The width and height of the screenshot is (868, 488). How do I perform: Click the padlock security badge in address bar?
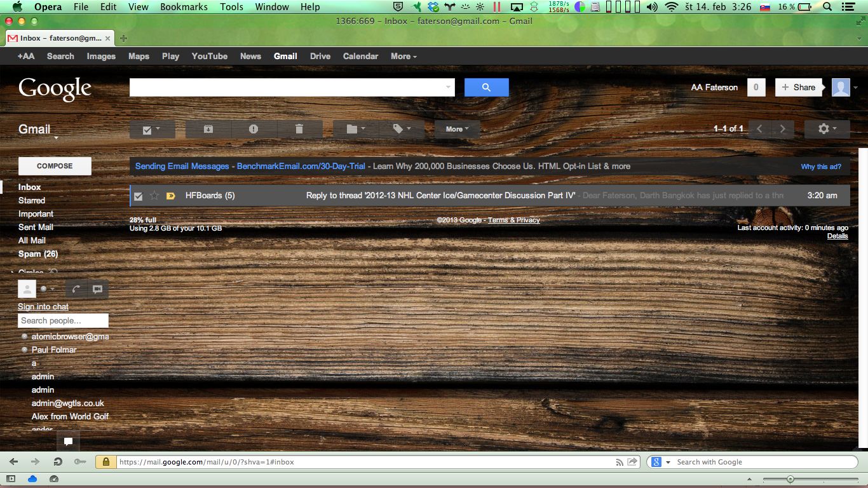[x=105, y=462]
